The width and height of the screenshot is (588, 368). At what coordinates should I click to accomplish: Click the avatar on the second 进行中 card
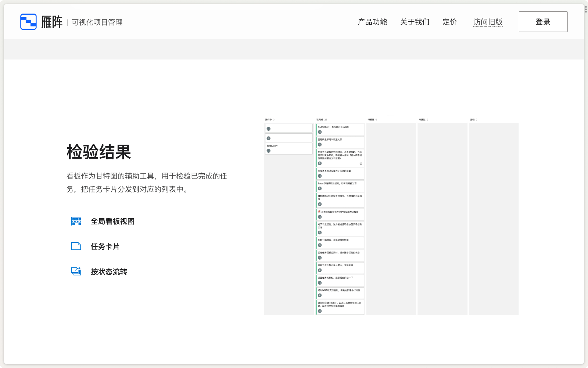point(269,138)
